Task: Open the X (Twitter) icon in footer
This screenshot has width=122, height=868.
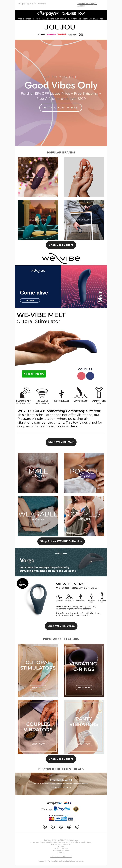Action: tap(61, 827)
